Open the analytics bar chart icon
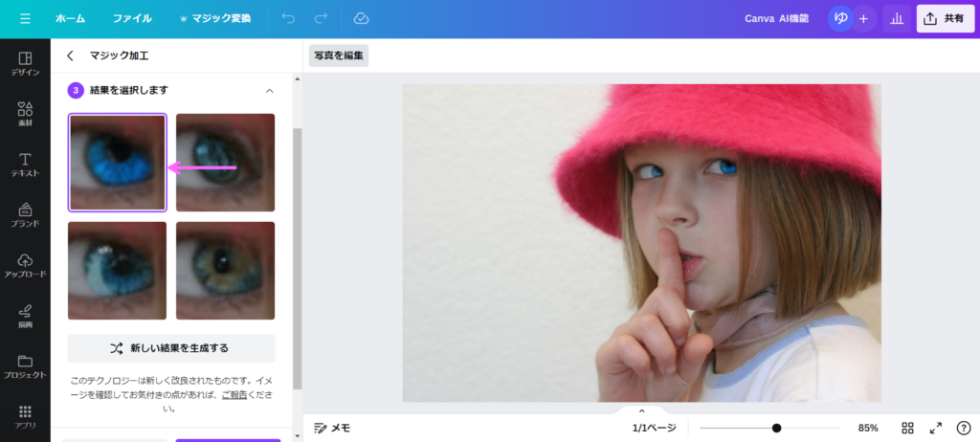The width and height of the screenshot is (980, 442). [x=897, y=18]
